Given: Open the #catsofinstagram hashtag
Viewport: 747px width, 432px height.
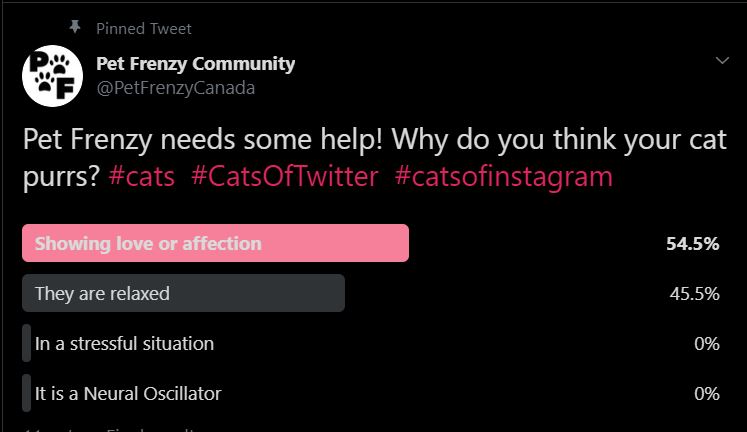Looking at the screenshot, I should coord(504,177).
